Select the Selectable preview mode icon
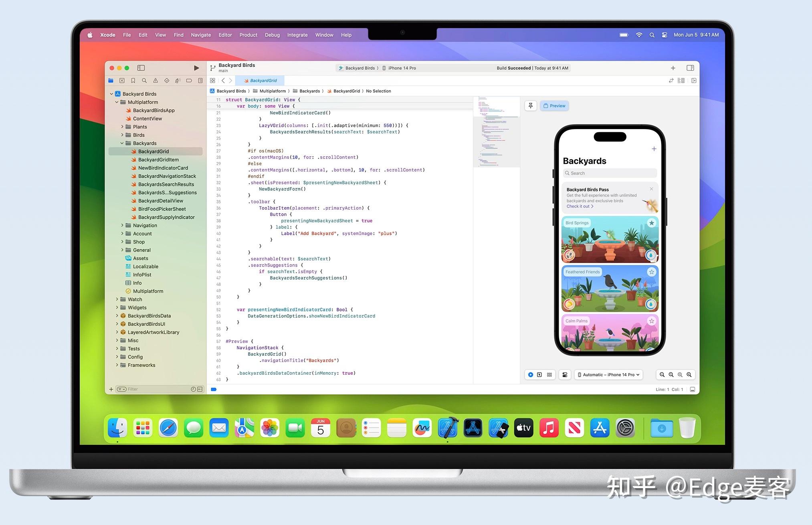The image size is (812, 525). coord(540,374)
